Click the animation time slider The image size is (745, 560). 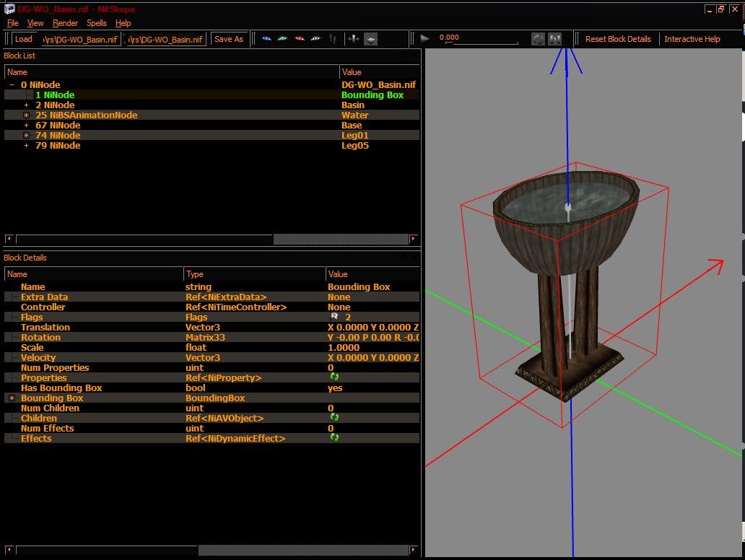pos(482,44)
